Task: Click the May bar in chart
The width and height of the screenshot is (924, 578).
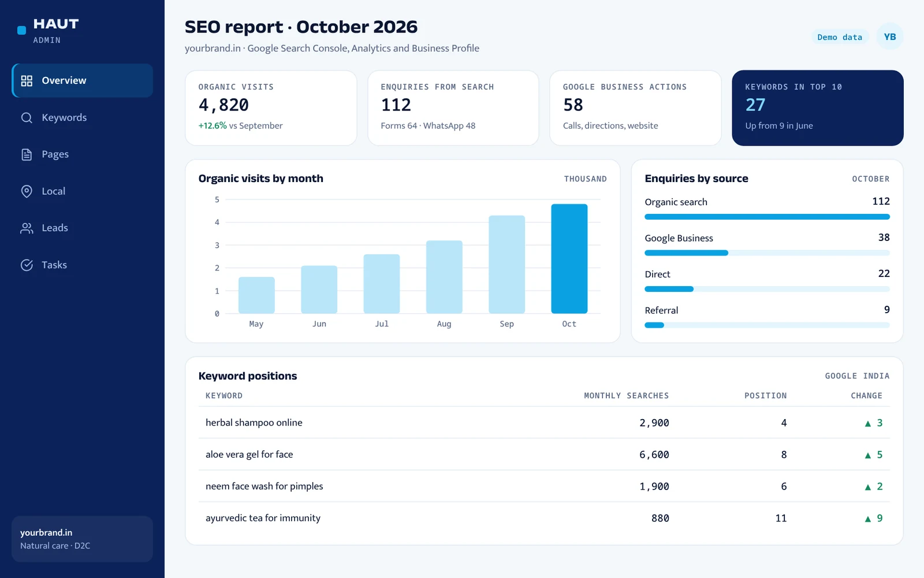Action: coord(256,295)
